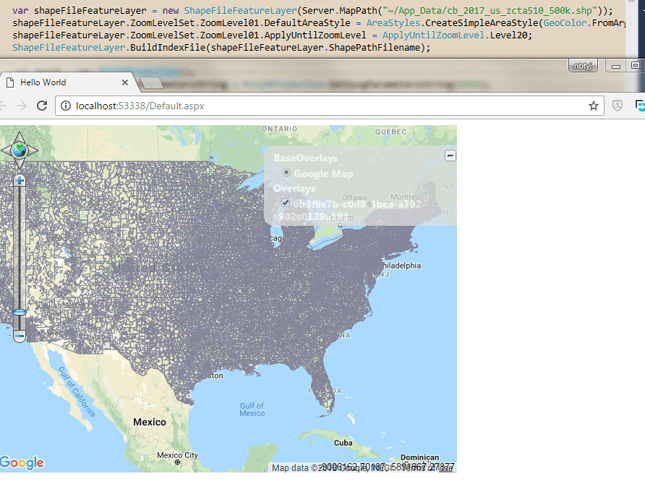Minimize the browser window
This screenshot has height=500, width=645.
coord(616,66)
